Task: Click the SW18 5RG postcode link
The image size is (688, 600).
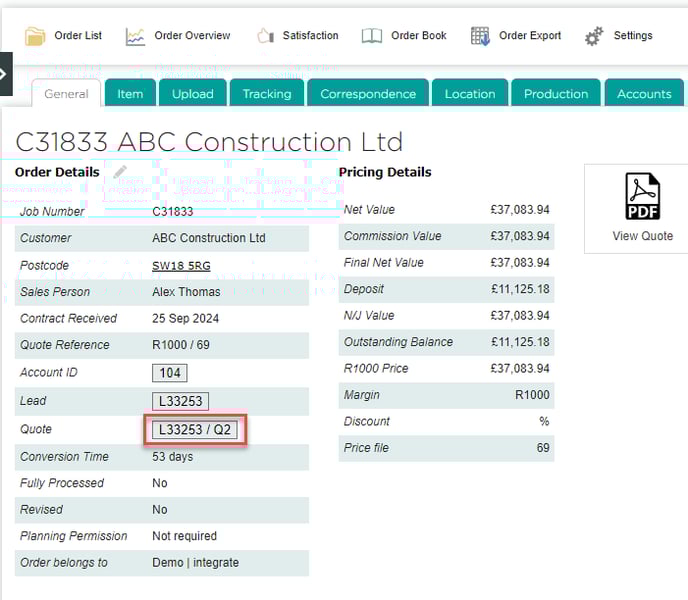Action: [181, 266]
